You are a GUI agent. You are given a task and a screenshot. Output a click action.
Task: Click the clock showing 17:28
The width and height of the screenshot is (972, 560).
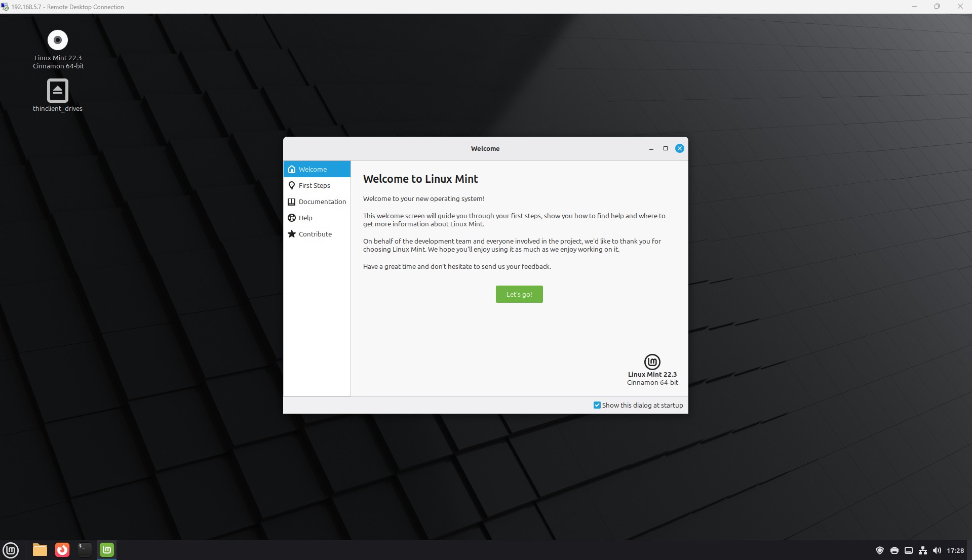click(x=955, y=550)
